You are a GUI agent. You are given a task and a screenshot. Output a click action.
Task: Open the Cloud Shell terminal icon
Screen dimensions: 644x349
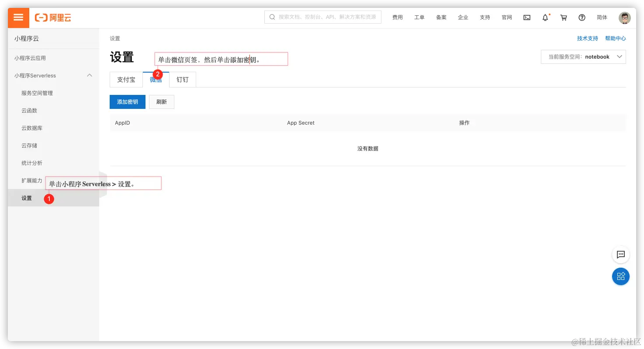coord(527,17)
